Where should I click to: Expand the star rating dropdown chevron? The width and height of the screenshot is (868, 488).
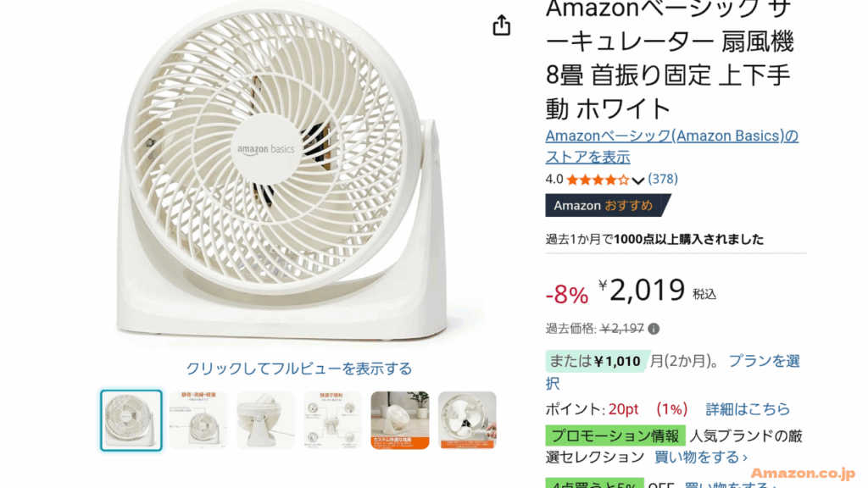637,180
